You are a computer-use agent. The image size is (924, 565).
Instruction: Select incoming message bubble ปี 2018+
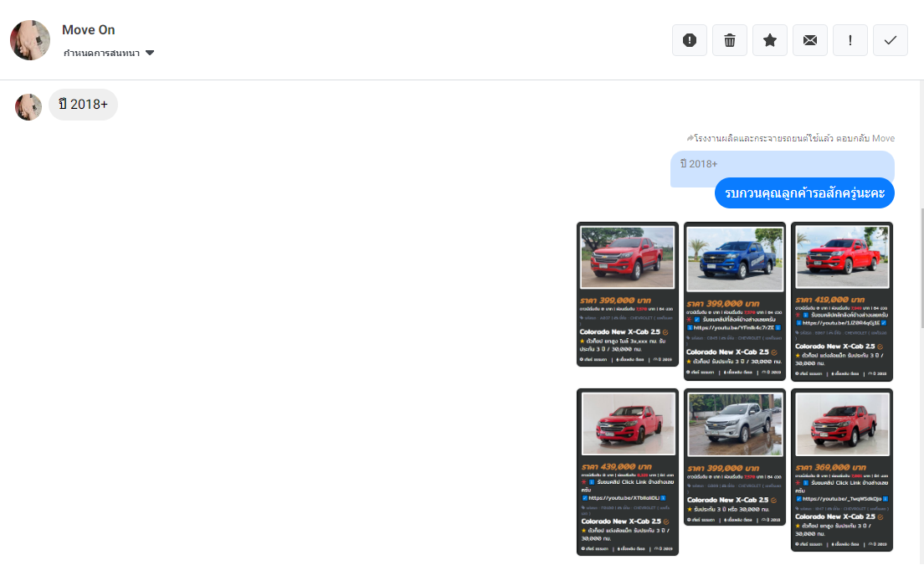click(83, 105)
